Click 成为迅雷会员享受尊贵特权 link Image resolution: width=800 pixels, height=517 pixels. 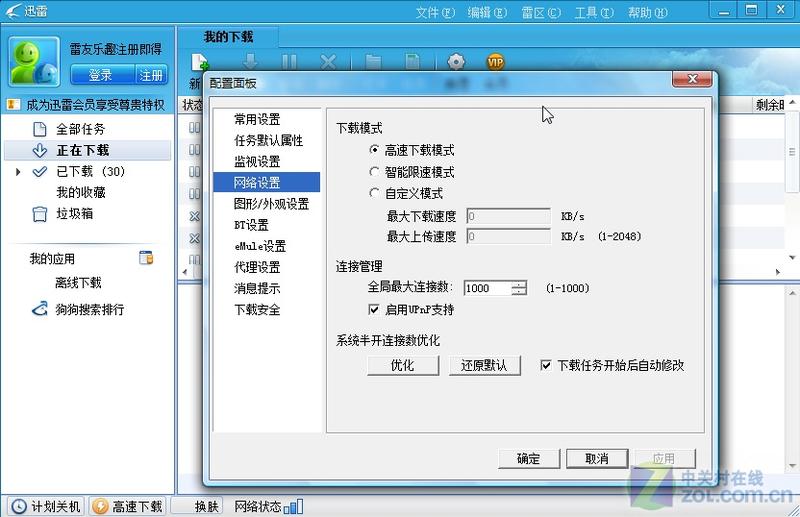click(95, 105)
